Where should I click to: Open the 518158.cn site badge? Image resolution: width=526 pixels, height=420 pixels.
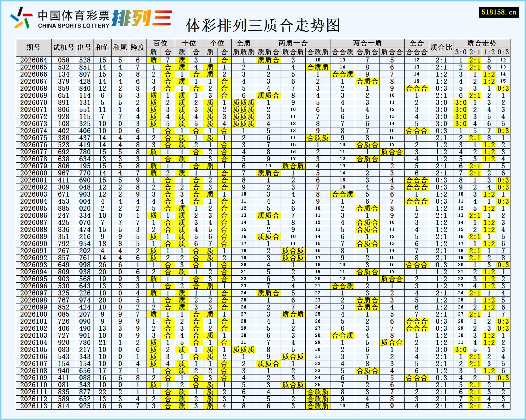[x=499, y=12]
